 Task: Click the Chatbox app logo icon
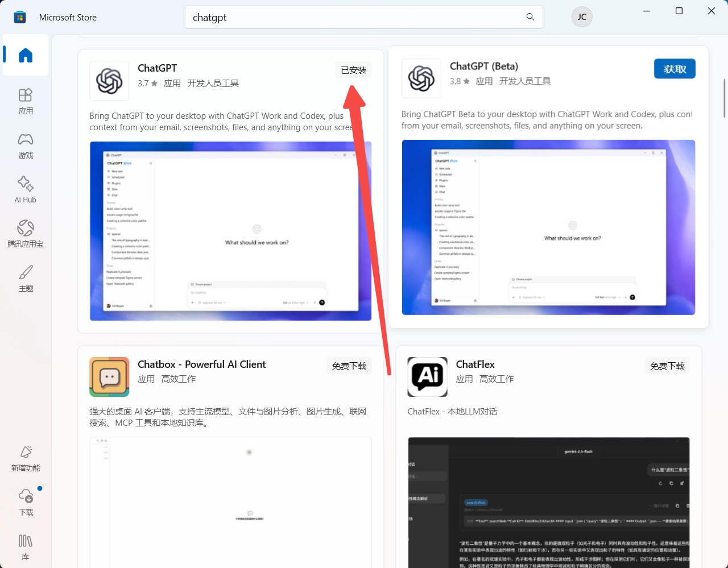point(109,377)
